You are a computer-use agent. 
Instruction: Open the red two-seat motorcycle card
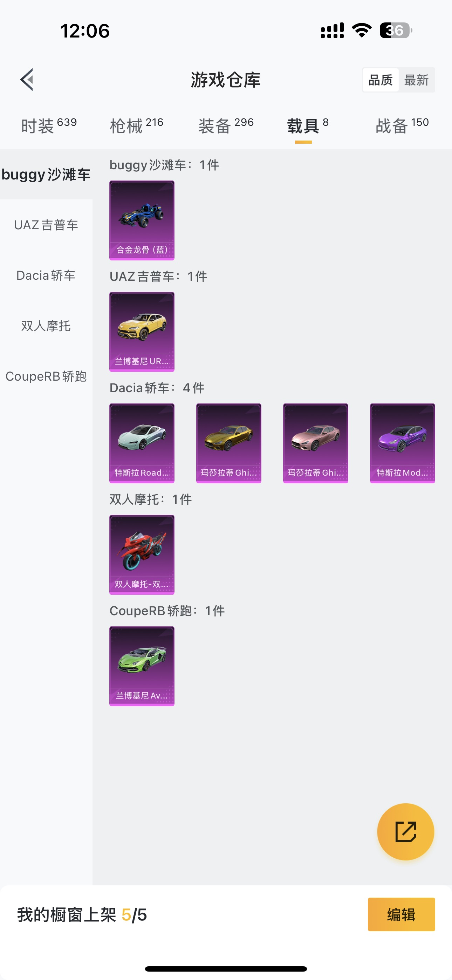click(x=142, y=555)
